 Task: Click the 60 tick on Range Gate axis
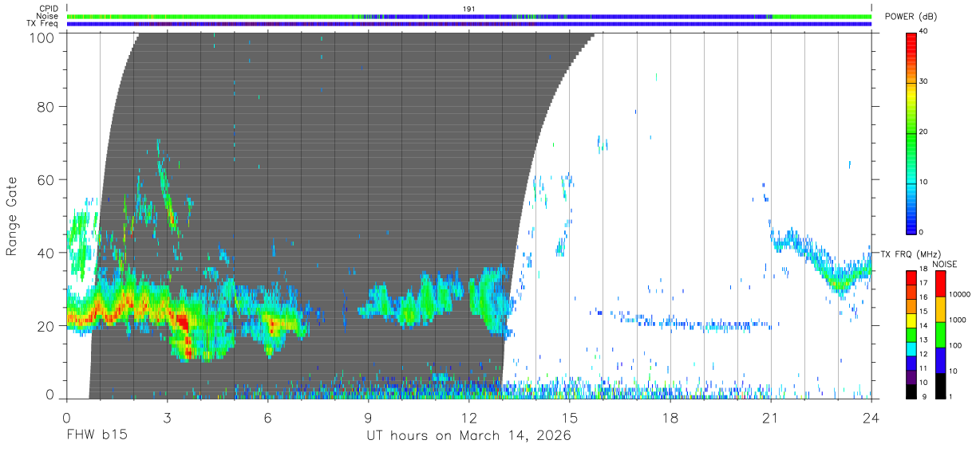click(45, 179)
